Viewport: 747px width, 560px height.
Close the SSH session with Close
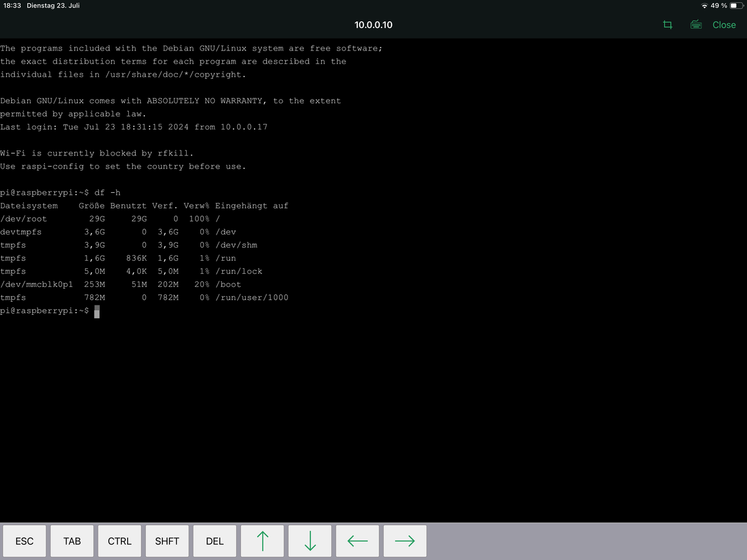point(724,25)
